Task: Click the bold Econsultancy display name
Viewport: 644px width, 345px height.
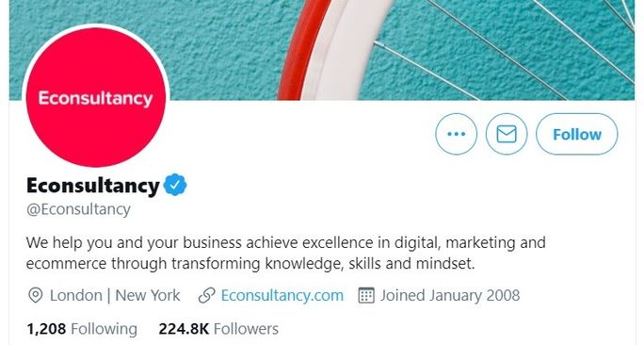Action: click(93, 186)
